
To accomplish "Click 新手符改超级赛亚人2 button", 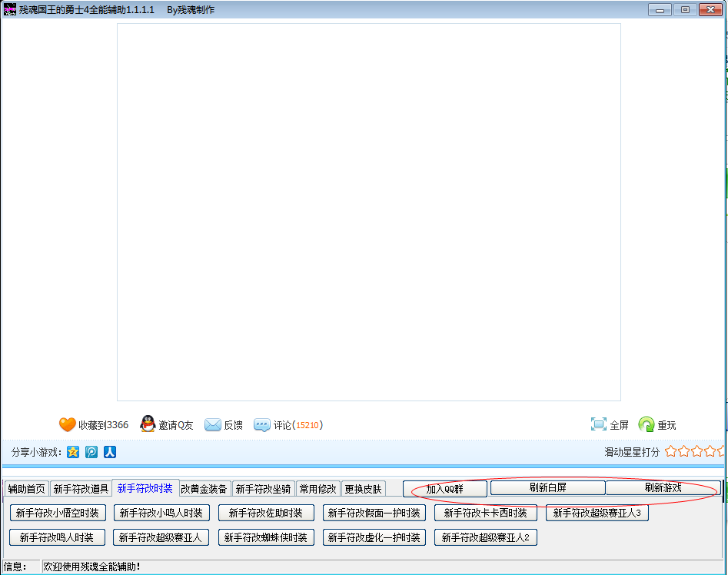I will [x=486, y=537].
